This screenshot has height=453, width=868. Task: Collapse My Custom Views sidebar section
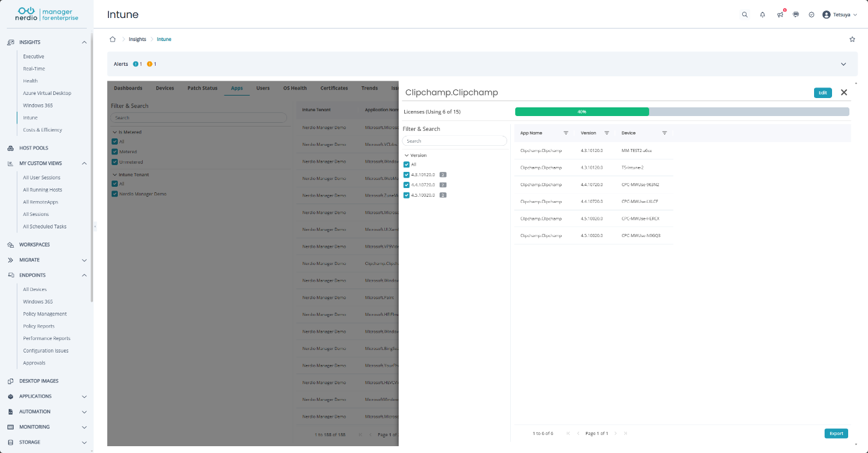click(84, 163)
